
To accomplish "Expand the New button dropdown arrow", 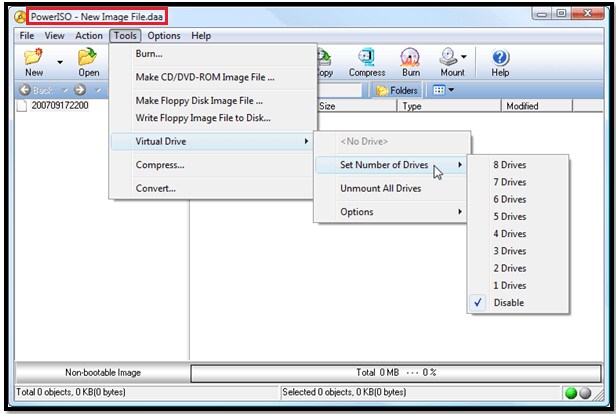I will pos(60,62).
